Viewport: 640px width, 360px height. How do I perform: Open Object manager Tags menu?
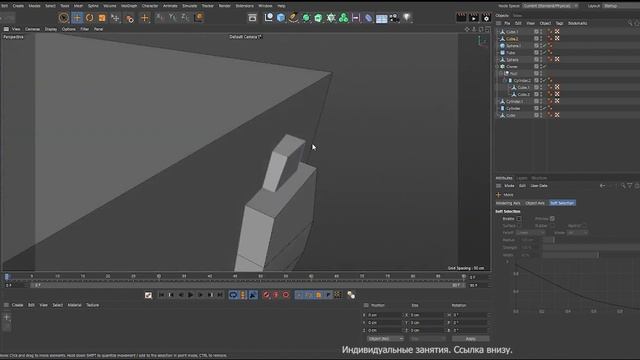(559, 23)
